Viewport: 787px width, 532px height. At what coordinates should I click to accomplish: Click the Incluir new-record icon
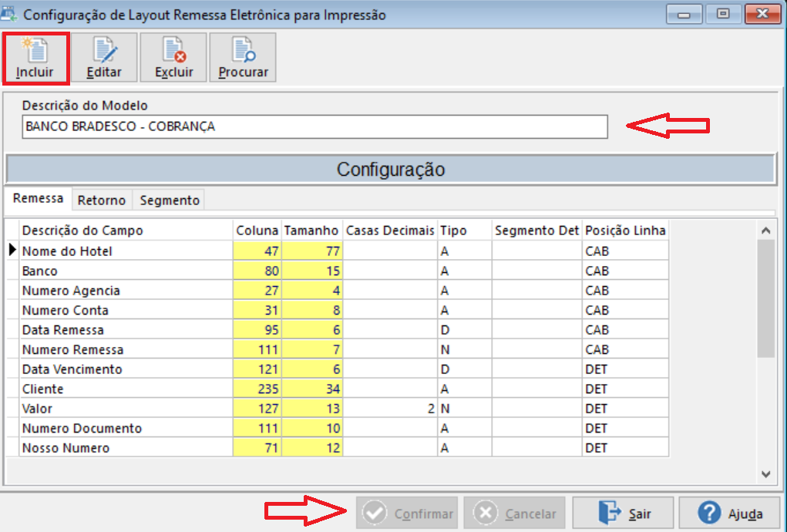(x=35, y=50)
